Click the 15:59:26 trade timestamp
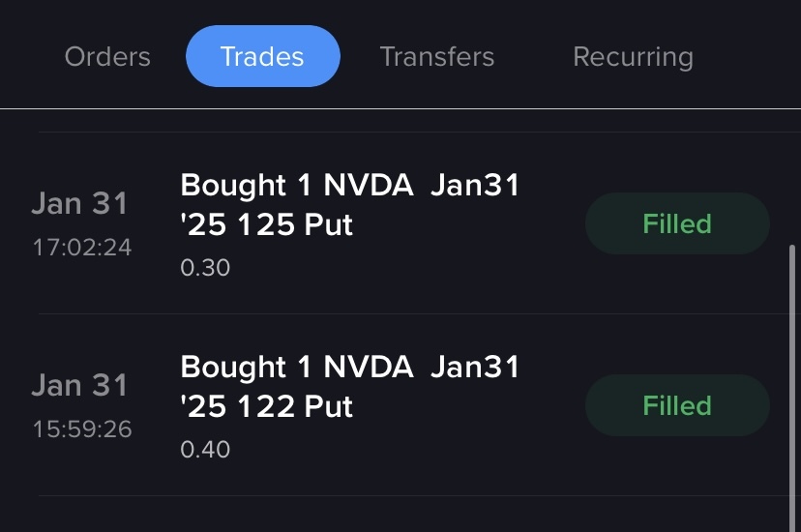 [82, 429]
